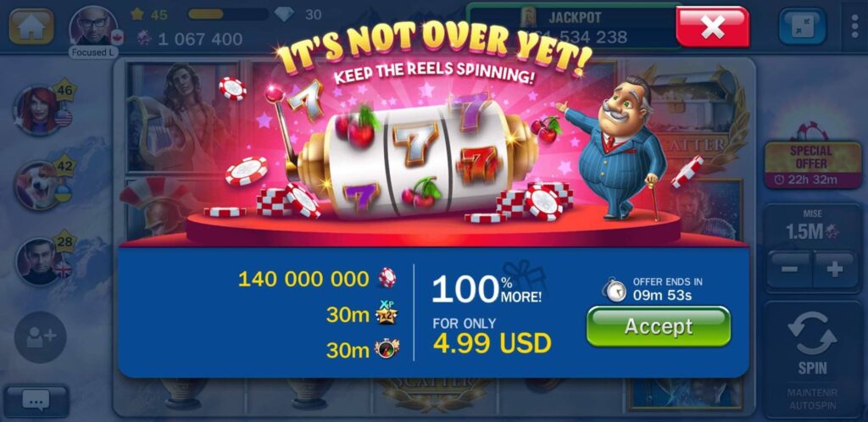Open the Special Offer banner

[x=813, y=164]
